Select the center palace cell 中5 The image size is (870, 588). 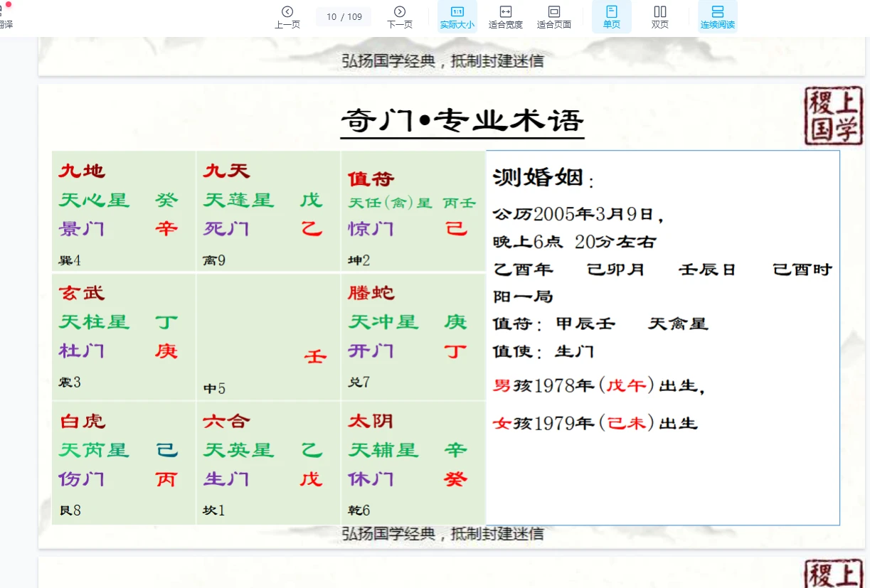[x=268, y=337]
